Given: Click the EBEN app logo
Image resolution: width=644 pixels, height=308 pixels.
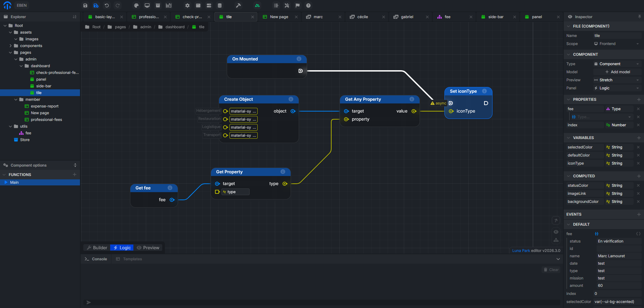Looking at the screenshot, I should (x=7, y=5).
